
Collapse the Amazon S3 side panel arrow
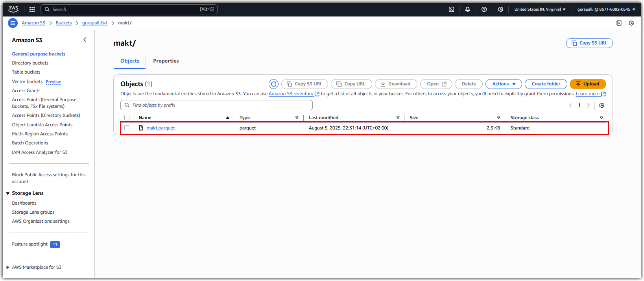85,40
